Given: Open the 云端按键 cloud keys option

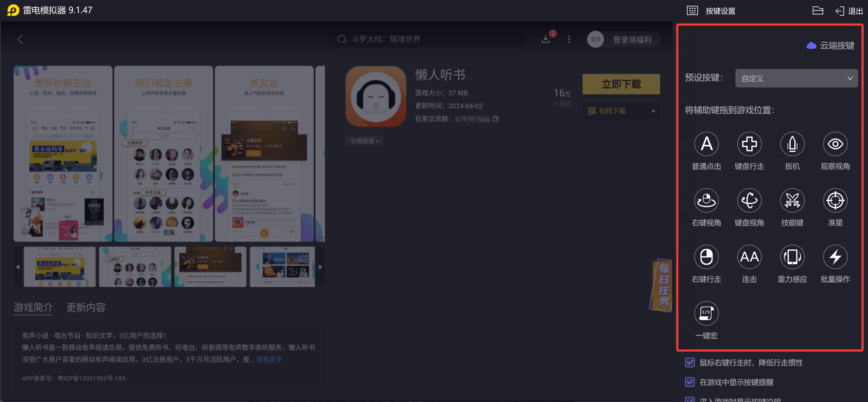Looking at the screenshot, I should coord(830,45).
